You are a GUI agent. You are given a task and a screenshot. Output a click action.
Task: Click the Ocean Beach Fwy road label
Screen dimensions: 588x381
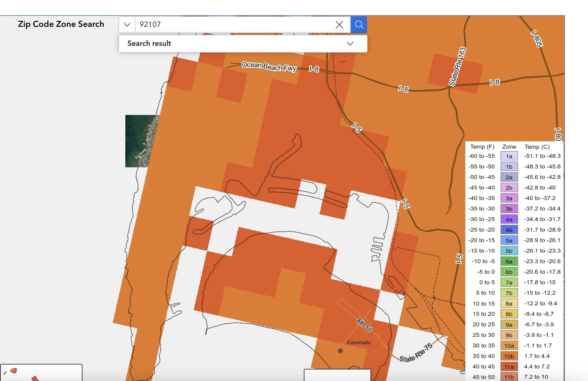(x=269, y=66)
